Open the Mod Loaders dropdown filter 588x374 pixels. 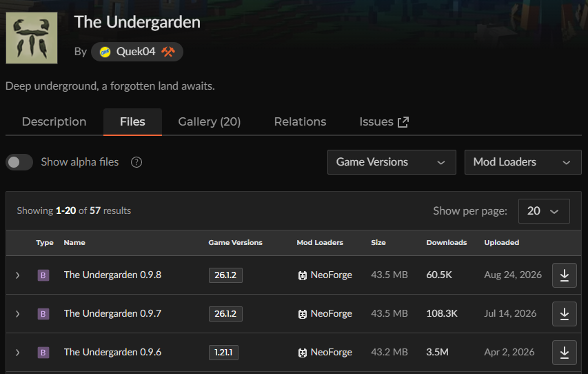click(523, 162)
